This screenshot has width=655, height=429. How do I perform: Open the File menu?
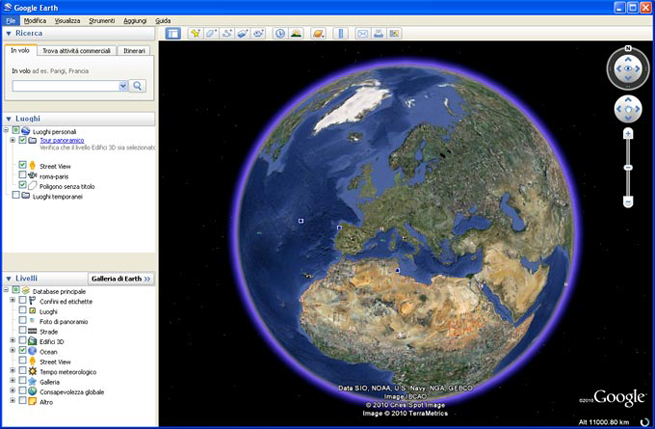click(x=10, y=20)
